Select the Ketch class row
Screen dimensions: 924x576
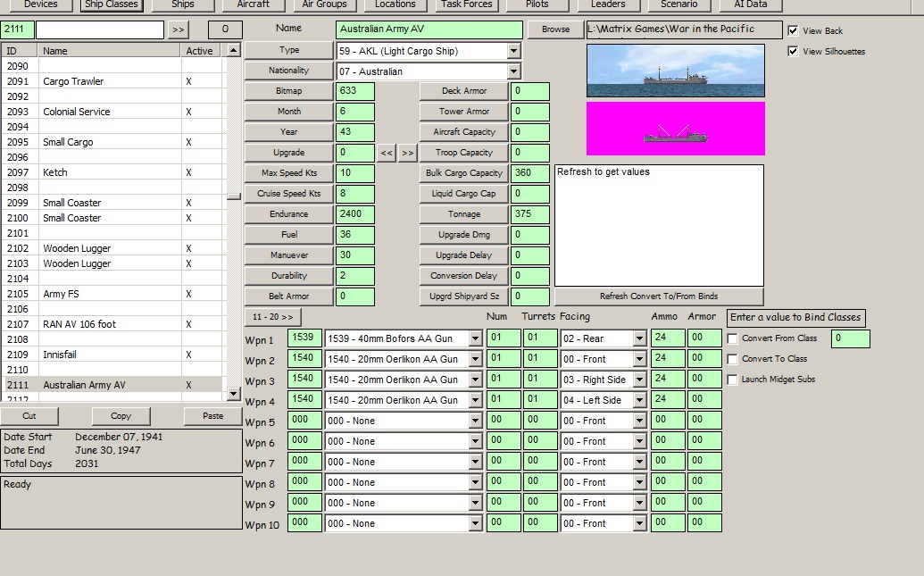[x=113, y=172]
